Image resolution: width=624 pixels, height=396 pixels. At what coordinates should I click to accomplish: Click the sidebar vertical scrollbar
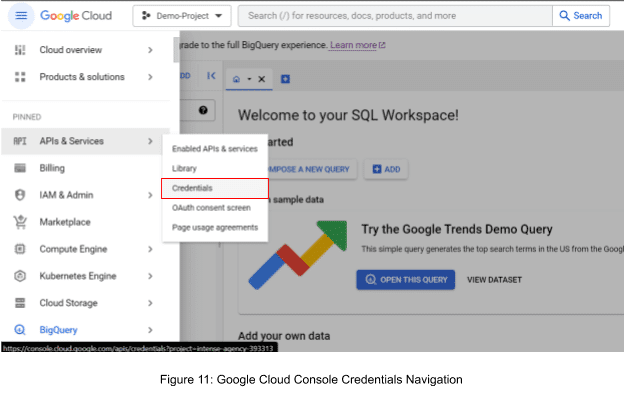(x=176, y=50)
